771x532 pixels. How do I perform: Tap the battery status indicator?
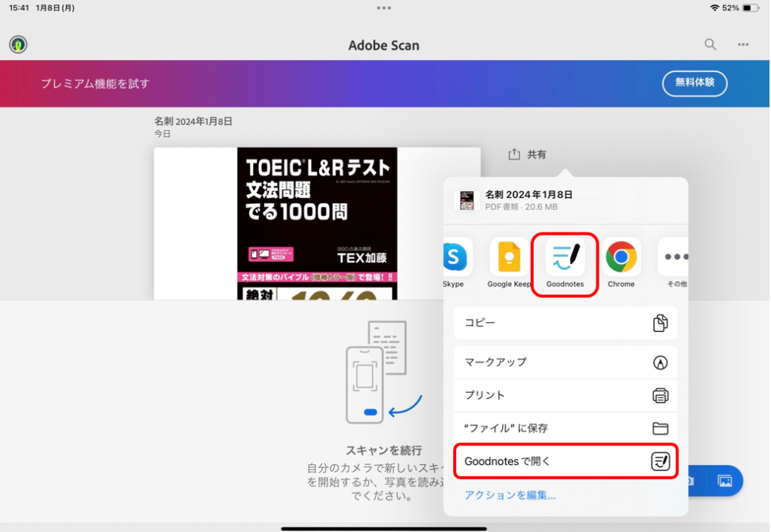751,8
